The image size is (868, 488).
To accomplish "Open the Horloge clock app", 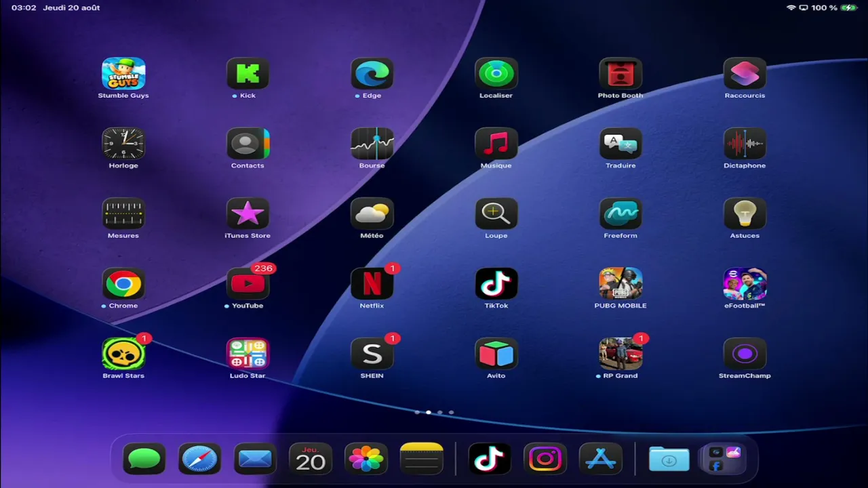I will (x=123, y=144).
